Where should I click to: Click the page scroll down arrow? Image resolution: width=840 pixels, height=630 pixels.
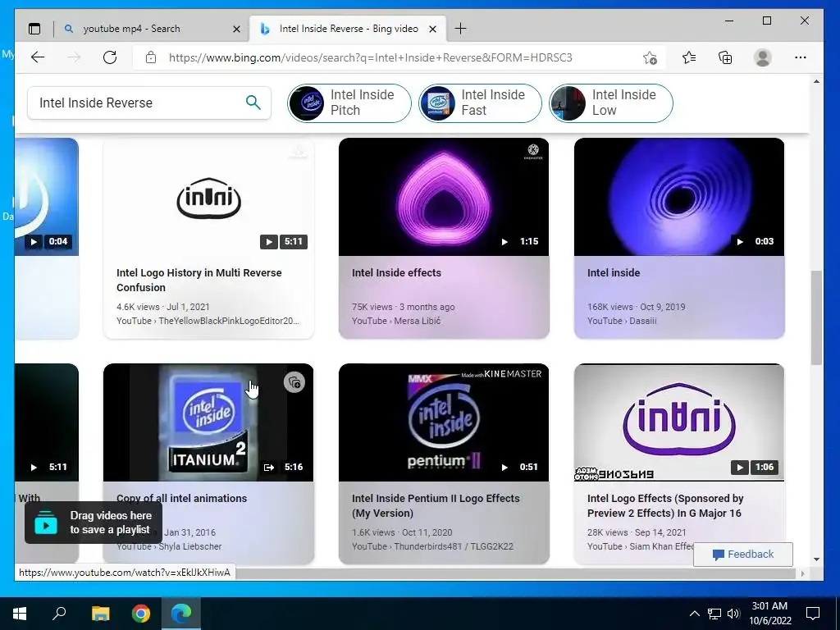pos(816,559)
